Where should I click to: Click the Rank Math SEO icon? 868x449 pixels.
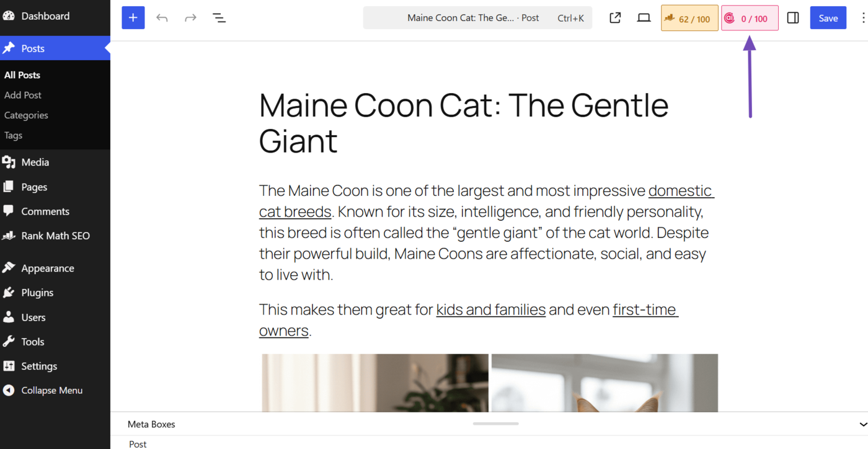coord(8,236)
